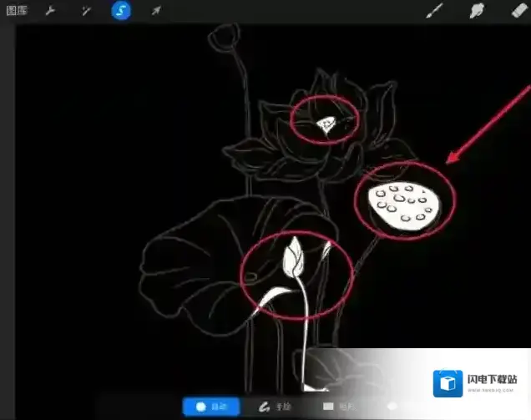Click the Freehand squiggle icon
Image resolution: width=531 pixels, height=420 pixels.
pos(262,407)
